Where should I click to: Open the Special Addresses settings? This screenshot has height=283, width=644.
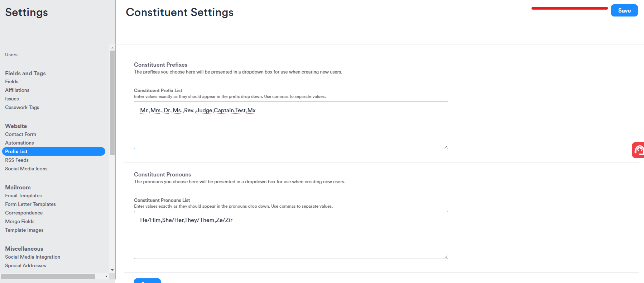(x=25, y=265)
